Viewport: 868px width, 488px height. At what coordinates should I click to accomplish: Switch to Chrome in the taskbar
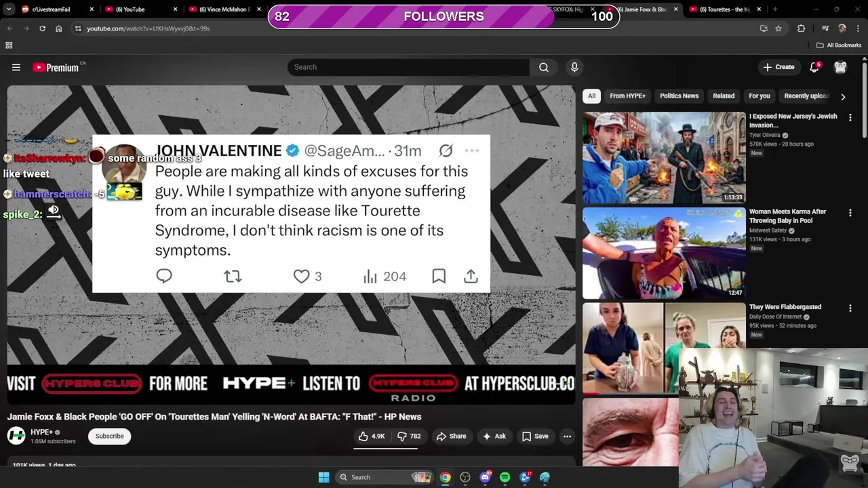(445, 477)
